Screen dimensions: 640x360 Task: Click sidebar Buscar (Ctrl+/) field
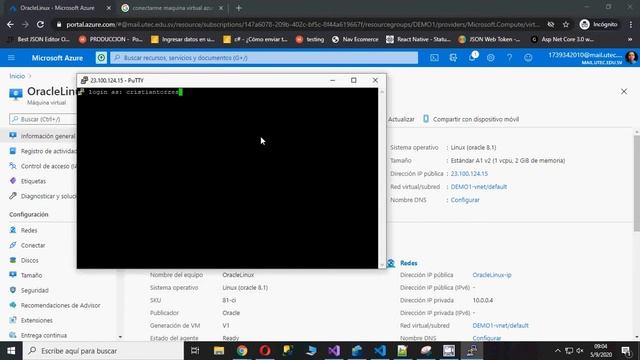43,119
